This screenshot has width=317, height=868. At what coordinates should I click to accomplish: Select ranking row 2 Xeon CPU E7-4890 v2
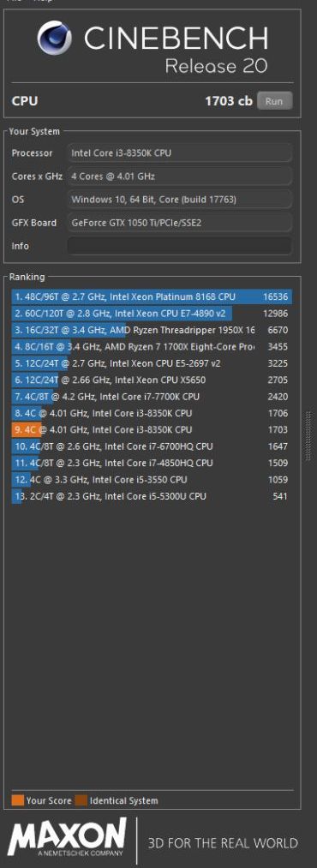point(152,314)
